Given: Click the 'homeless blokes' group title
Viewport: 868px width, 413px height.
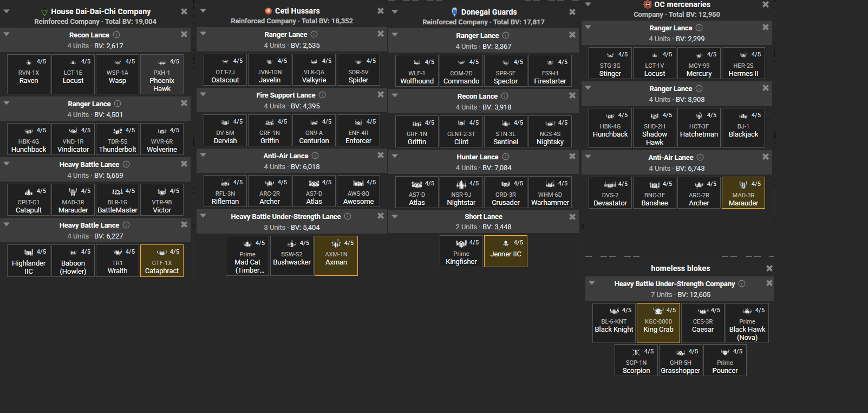Looking at the screenshot, I should point(680,268).
